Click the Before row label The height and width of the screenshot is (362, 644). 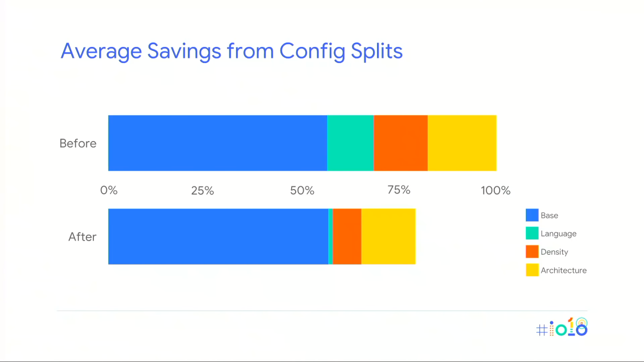[78, 143]
